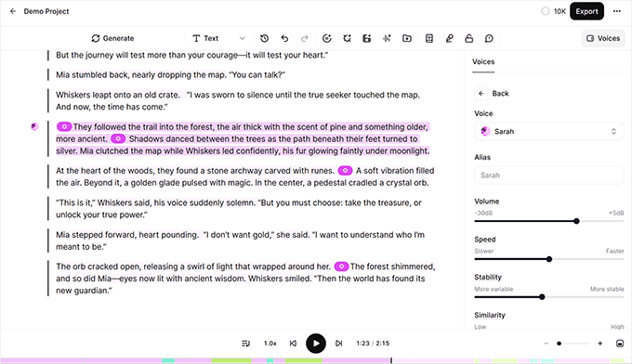The width and height of the screenshot is (632, 364).
Task: Undo the last edit
Action: (x=284, y=38)
